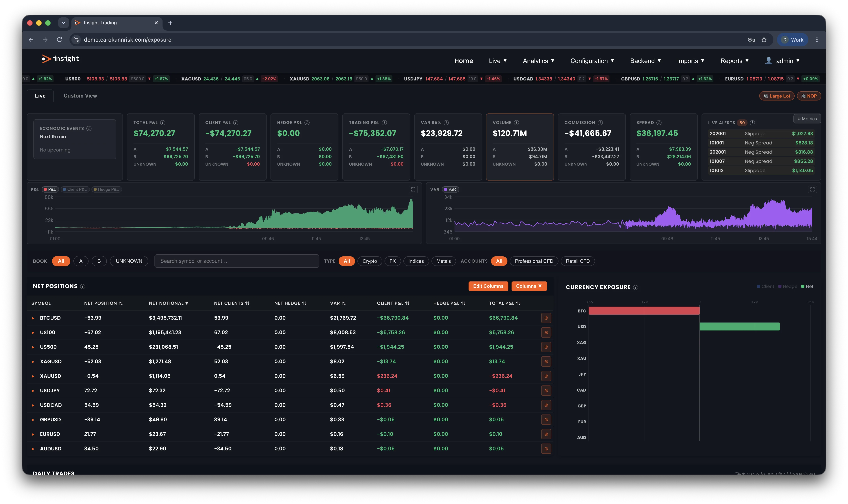
Task: Click the Trading P&L info icon
Action: coord(384,123)
